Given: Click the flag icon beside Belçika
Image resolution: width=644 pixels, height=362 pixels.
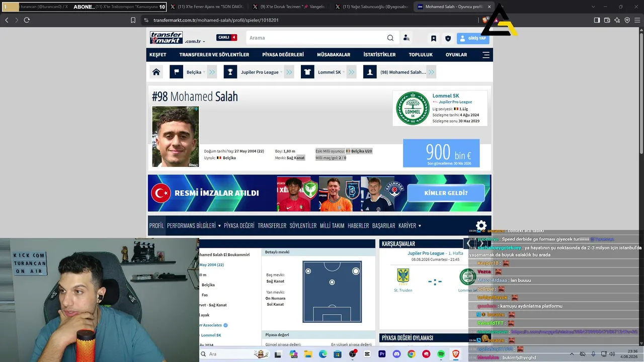Looking at the screenshot, I should [176, 72].
